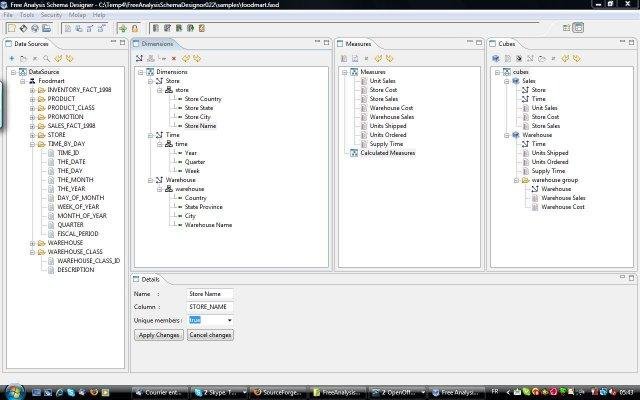Click the left yellow arrow in Measures toolbar

[x=378, y=59]
